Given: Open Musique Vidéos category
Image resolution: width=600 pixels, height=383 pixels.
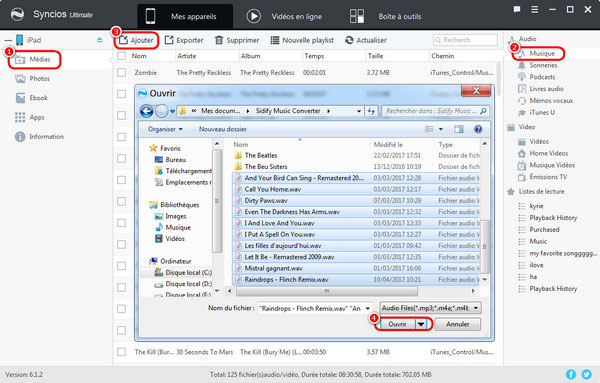Looking at the screenshot, I should tap(552, 165).
